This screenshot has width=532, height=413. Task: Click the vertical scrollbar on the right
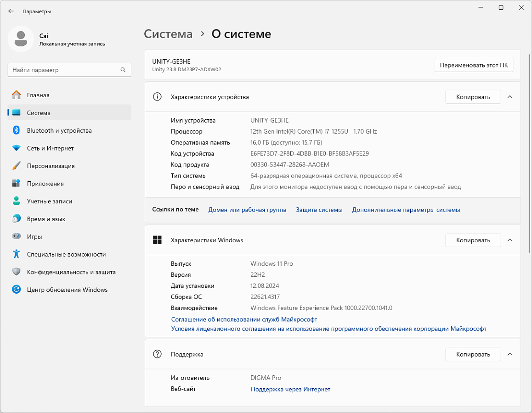pos(529,153)
